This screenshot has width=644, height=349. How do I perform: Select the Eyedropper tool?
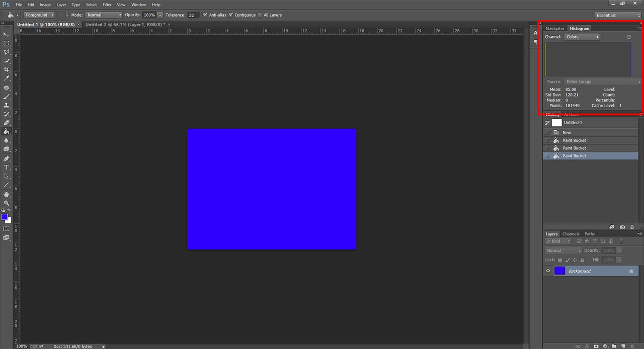tap(7, 78)
